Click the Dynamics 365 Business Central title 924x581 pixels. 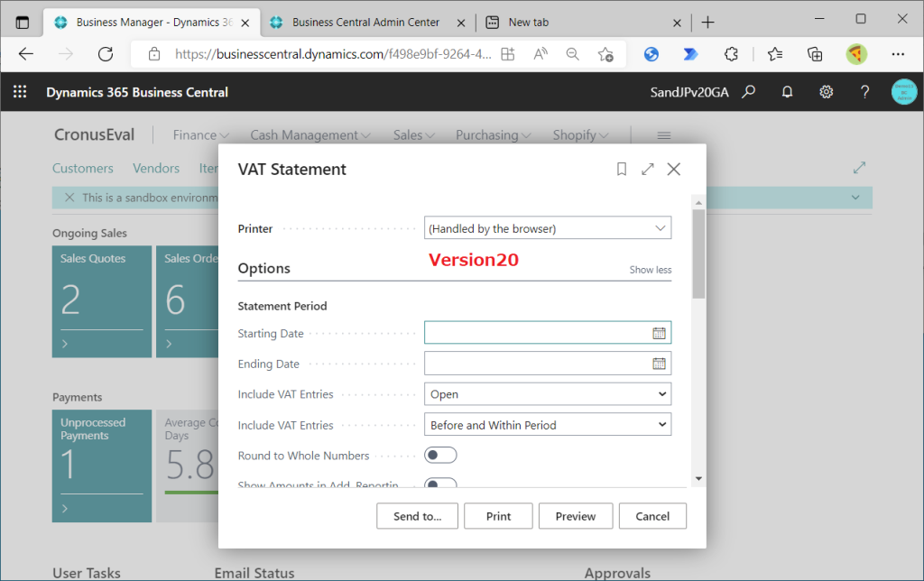point(137,92)
